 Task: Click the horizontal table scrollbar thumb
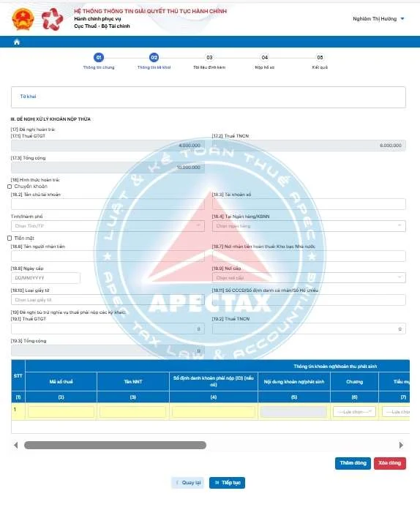click(x=115, y=446)
